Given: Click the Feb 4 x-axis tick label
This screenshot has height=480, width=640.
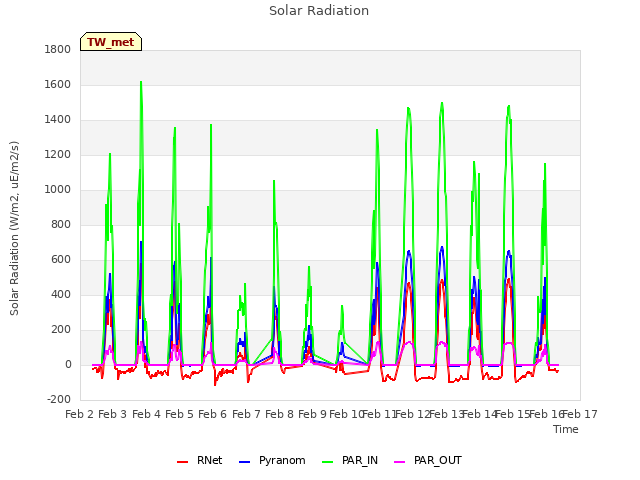Looking at the screenshot, I should (147, 414).
